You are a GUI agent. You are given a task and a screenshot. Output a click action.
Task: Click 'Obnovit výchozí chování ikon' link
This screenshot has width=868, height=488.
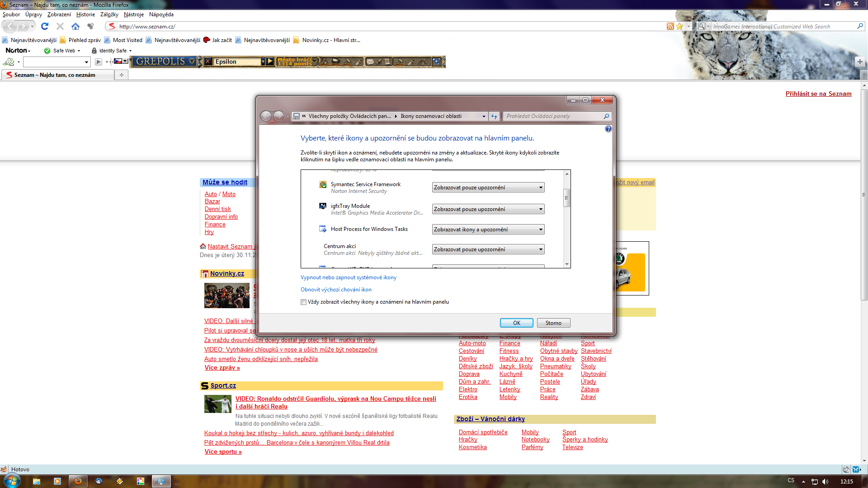336,290
